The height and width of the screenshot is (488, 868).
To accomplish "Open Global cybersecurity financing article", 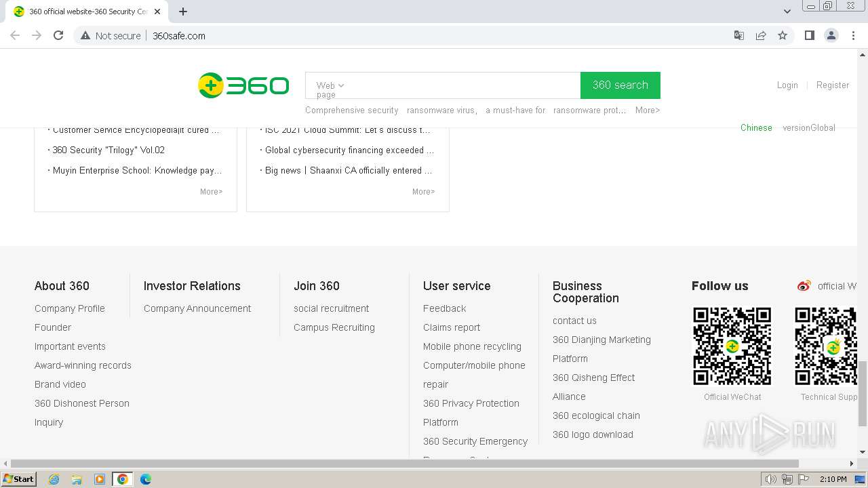I will (349, 150).
